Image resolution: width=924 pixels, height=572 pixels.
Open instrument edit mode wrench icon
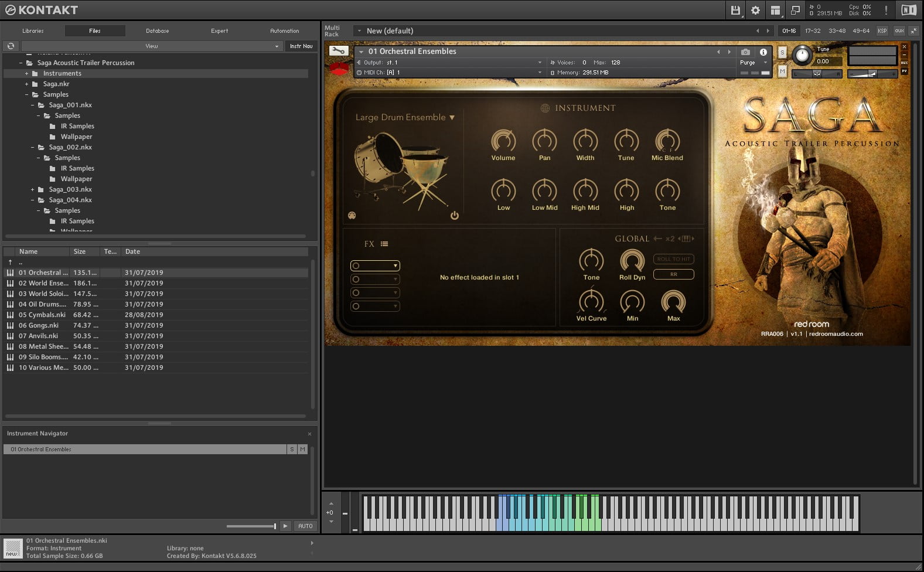(338, 51)
